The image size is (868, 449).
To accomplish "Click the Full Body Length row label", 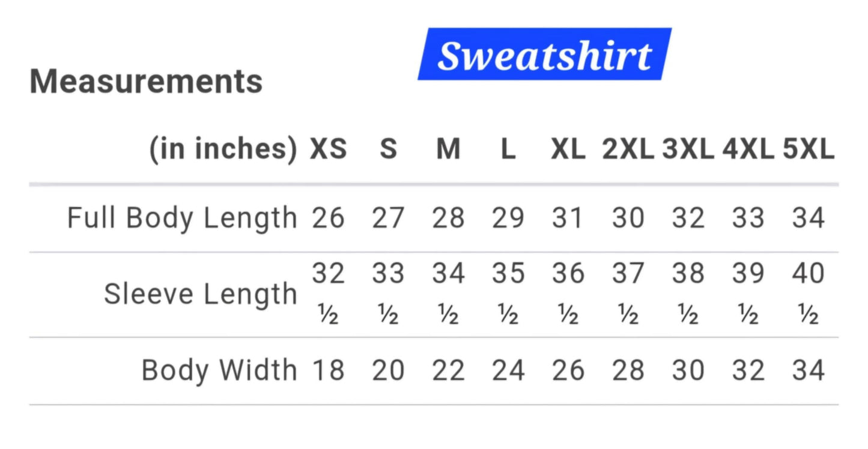I will [182, 218].
